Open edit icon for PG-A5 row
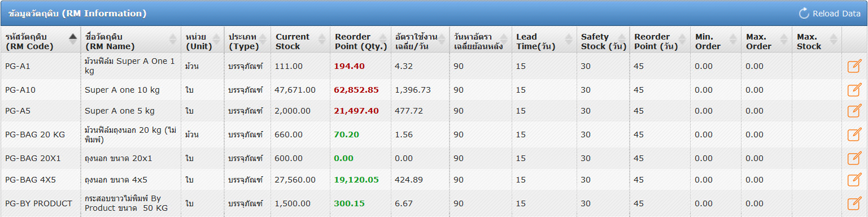Viewport: 868px width, 217px height. tap(854, 111)
